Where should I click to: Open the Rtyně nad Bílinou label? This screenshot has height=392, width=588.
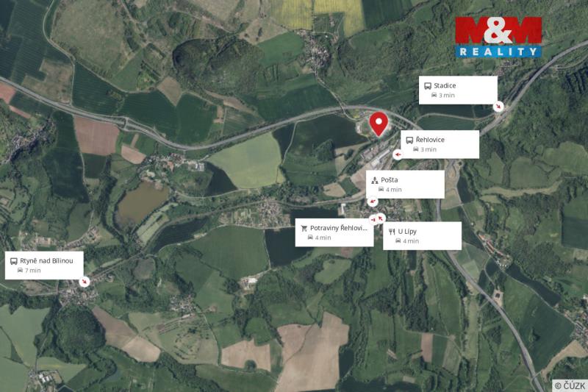tap(44, 266)
